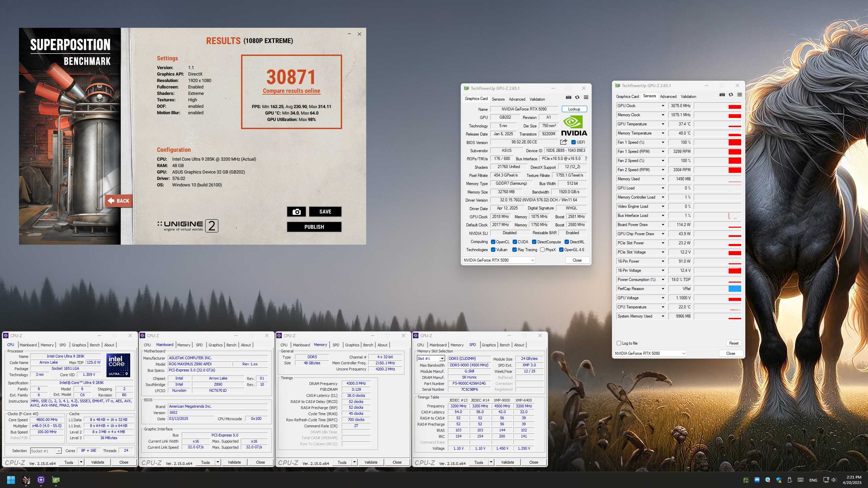Click PUBLISH in Superposition results
Viewport: 868px width, 488px height.
tap(314, 227)
